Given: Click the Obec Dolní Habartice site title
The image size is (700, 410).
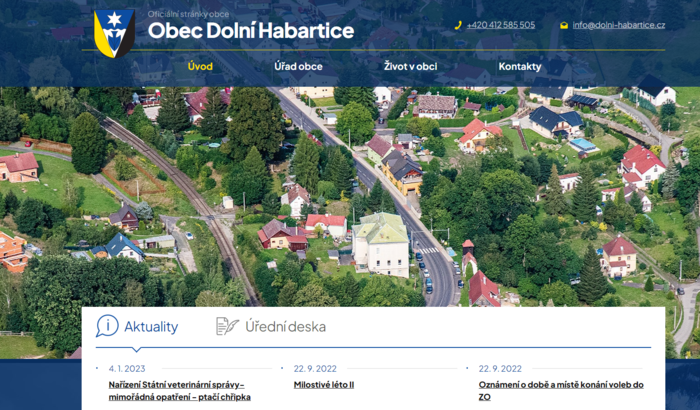Looking at the screenshot, I should pyautogui.click(x=251, y=30).
